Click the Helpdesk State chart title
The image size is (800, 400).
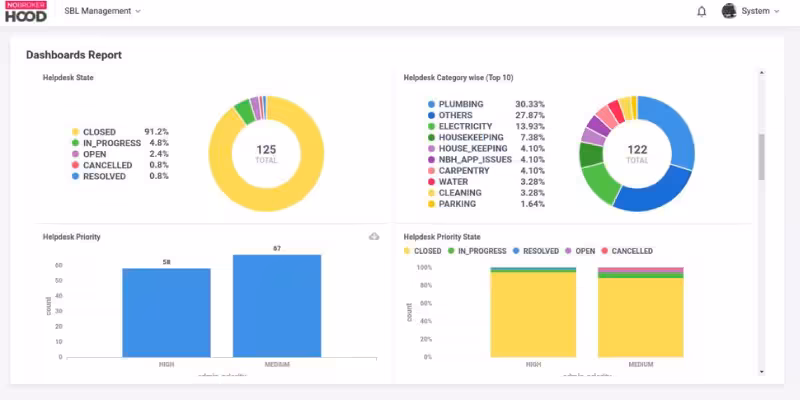pyautogui.click(x=68, y=78)
